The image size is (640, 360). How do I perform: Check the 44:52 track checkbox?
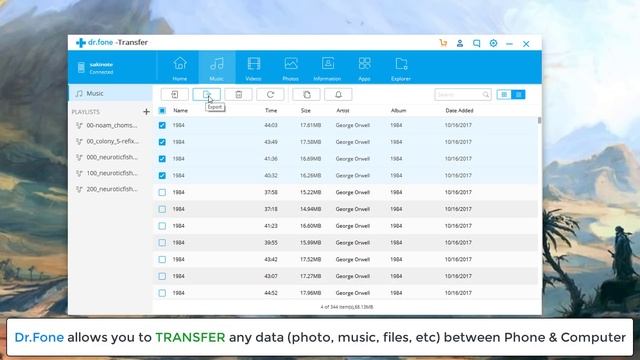(x=162, y=293)
